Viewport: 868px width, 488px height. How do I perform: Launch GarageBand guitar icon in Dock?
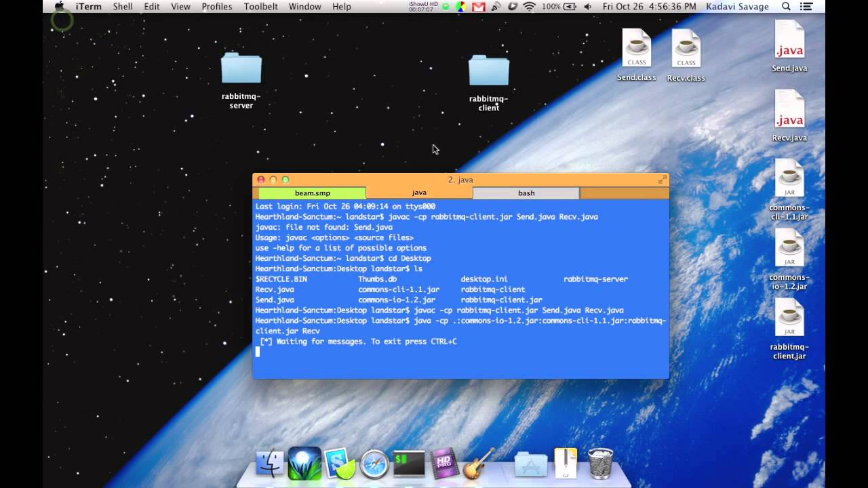479,464
